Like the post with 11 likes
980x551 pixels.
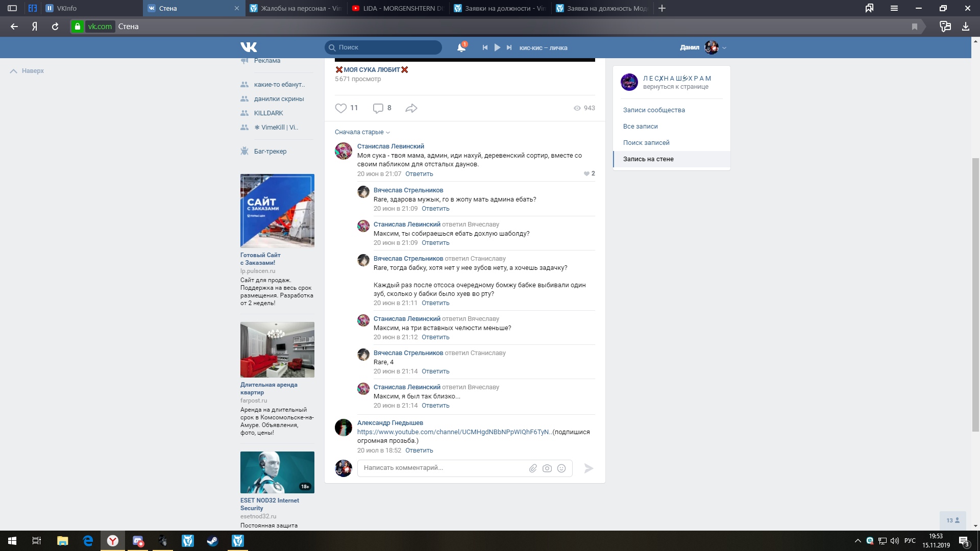click(341, 108)
